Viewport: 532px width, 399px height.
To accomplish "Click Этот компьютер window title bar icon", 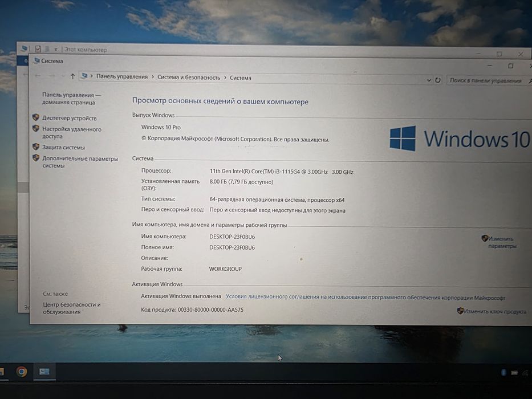I will (x=24, y=48).
